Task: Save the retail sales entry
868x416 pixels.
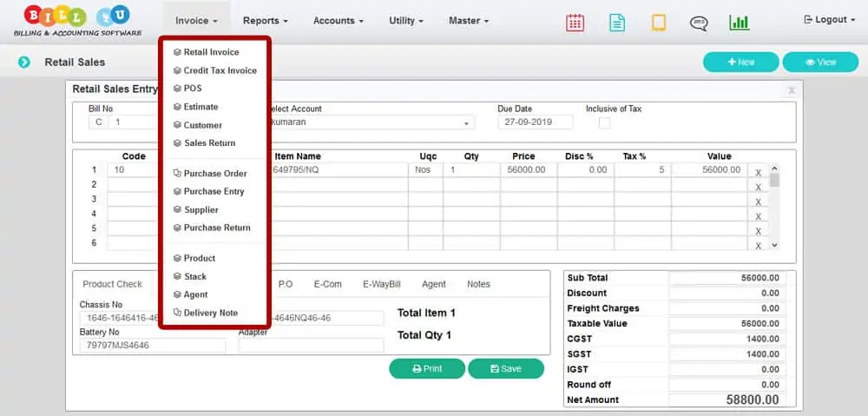Action: coord(505,368)
